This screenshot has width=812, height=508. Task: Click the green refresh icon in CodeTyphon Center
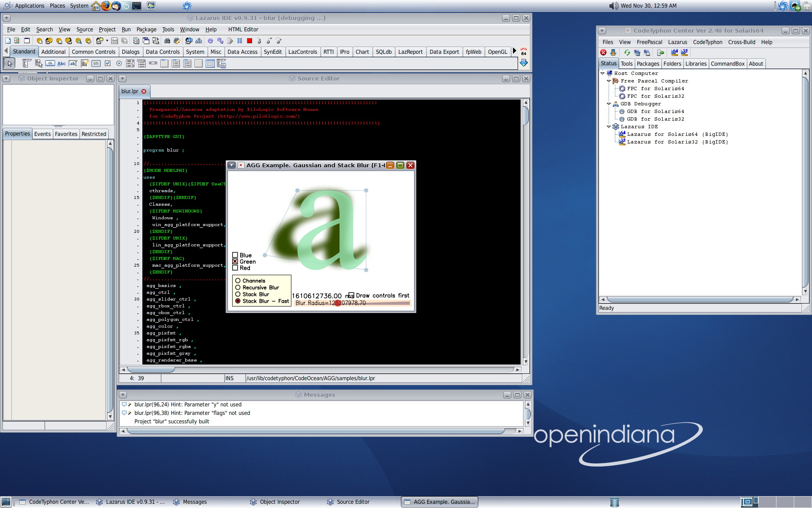coord(627,52)
